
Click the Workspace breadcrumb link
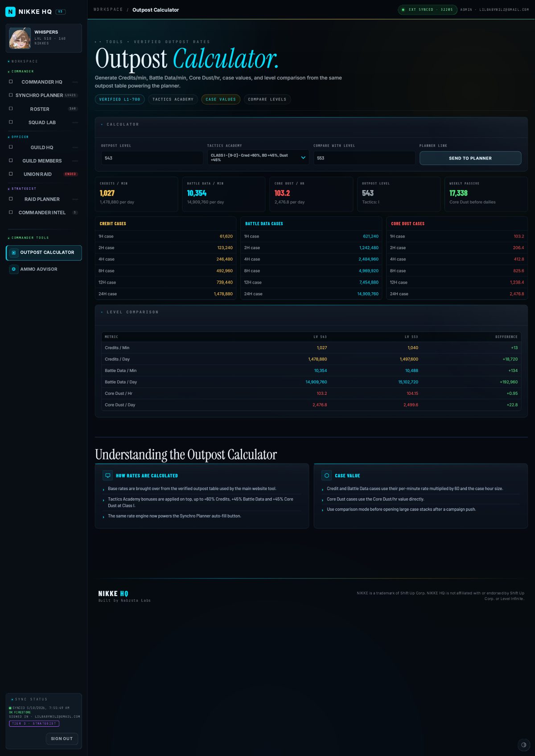(x=108, y=10)
